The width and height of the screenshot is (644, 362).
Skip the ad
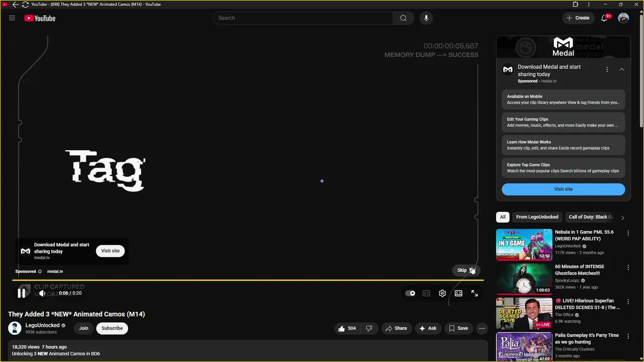(x=466, y=270)
